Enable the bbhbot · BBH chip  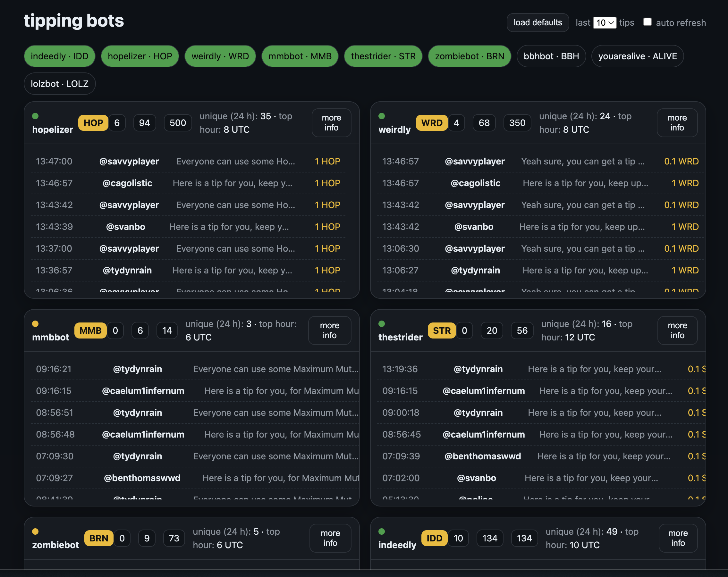[551, 56]
